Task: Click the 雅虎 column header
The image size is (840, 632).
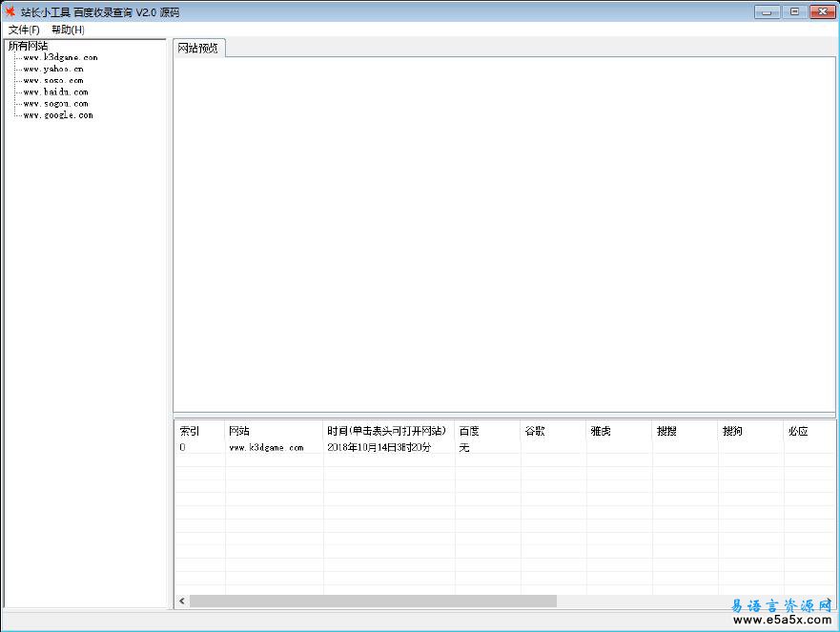Action: [x=620, y=431]
